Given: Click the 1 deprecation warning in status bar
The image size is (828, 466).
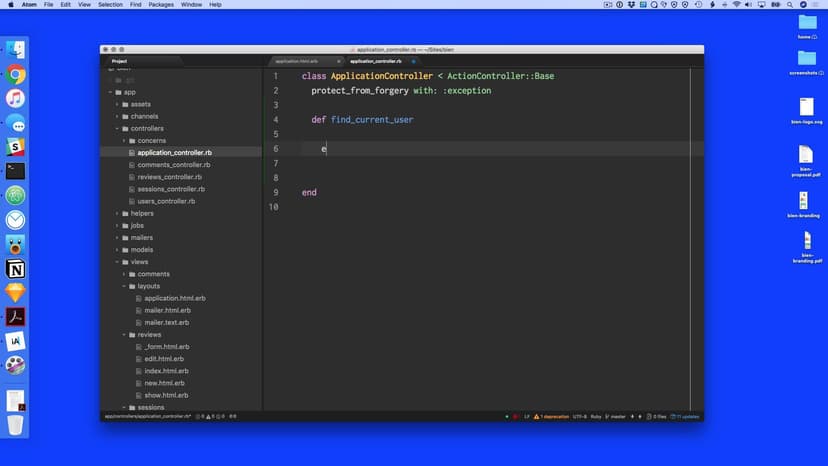Looking at the screenshot, I should [x=555, y=416].
